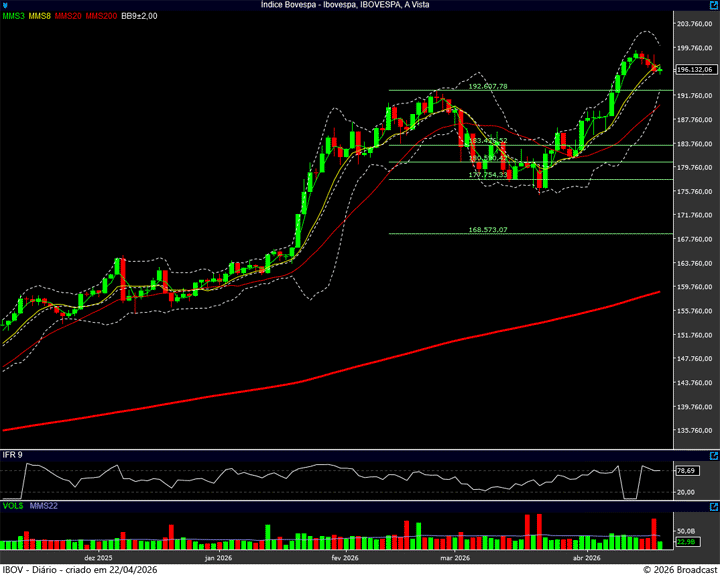Click the expand icon on the IFR 9 panel
This screenshot has width=720, height=575.
[712, 455]
